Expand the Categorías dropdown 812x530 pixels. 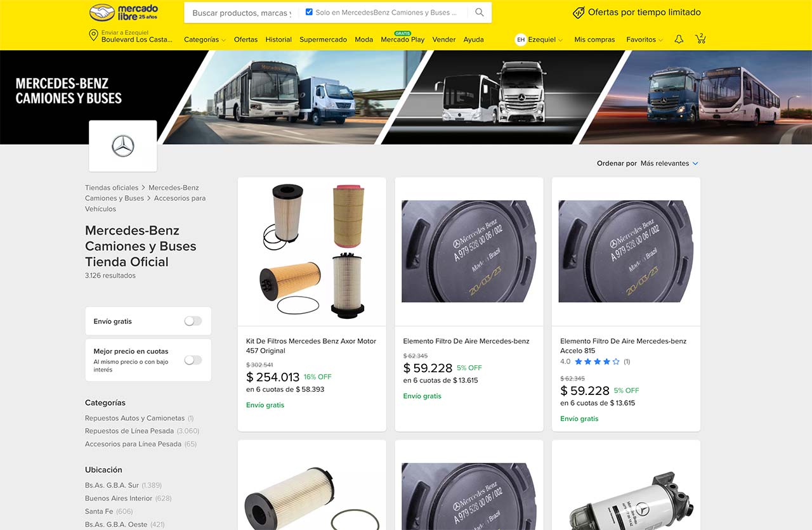pyautogui.click(x=204, y=39)
